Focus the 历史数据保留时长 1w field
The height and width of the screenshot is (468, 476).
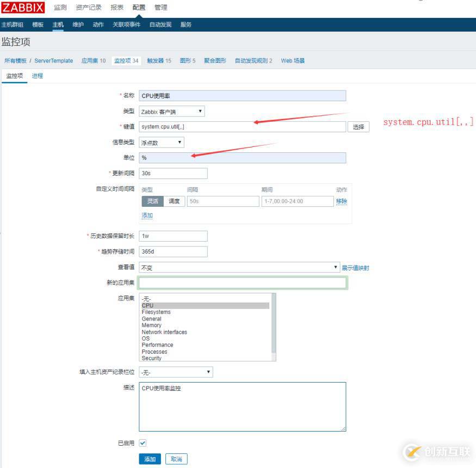coord(173,236)
